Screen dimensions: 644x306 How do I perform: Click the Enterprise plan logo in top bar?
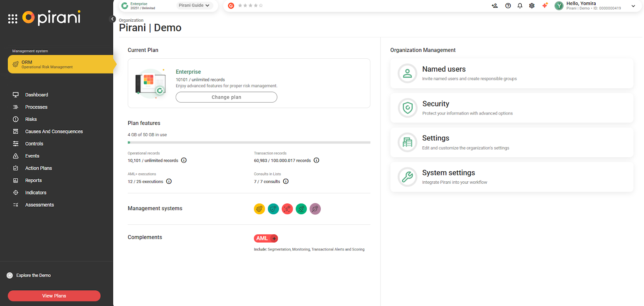[x=125, y=6]
